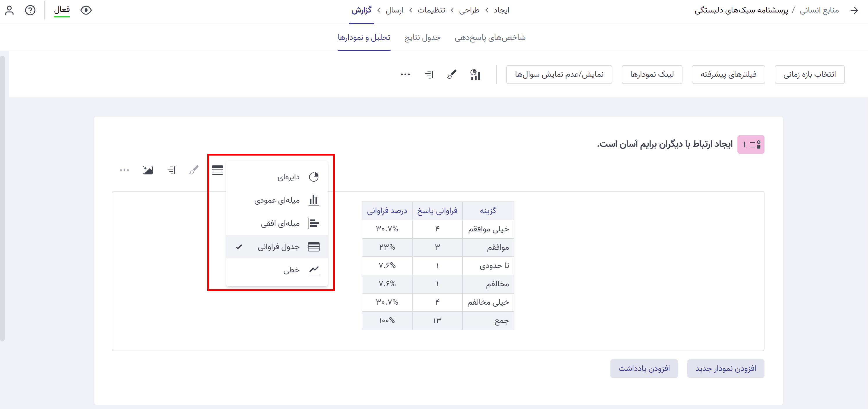The width and height of the screenshot is (868, 409).
Task: Open the question's three-dots more menu
Action: point(124,170)
